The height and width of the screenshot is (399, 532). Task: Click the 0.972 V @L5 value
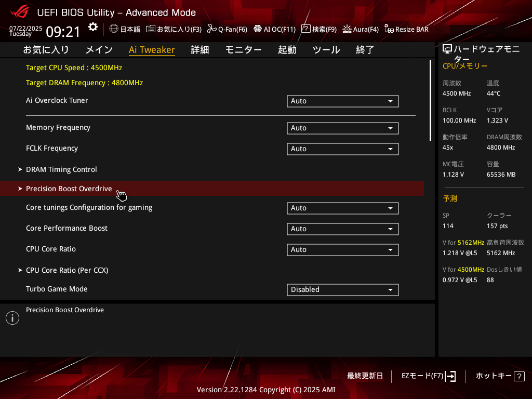pos(460,280)
